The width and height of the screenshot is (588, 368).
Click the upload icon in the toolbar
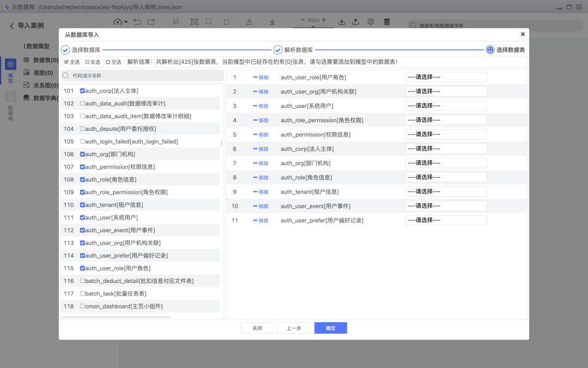tap(356, 22)
